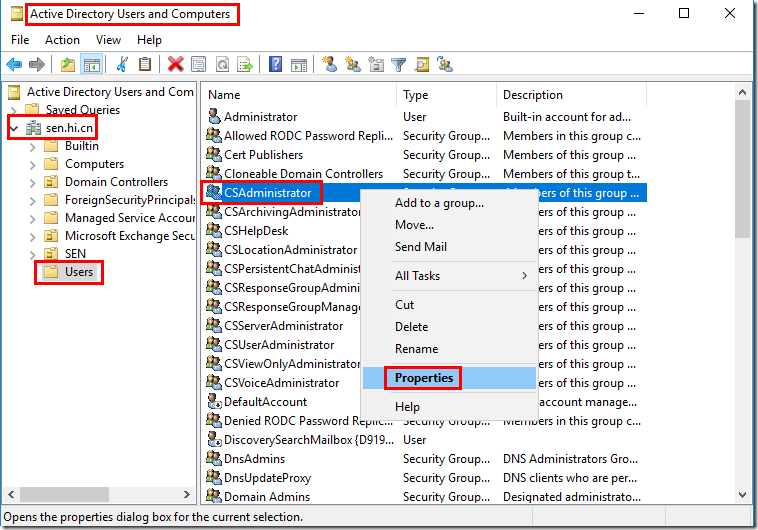
Task: Click the blue Back arrow in toolbar
Action: (x=14, y=64)
